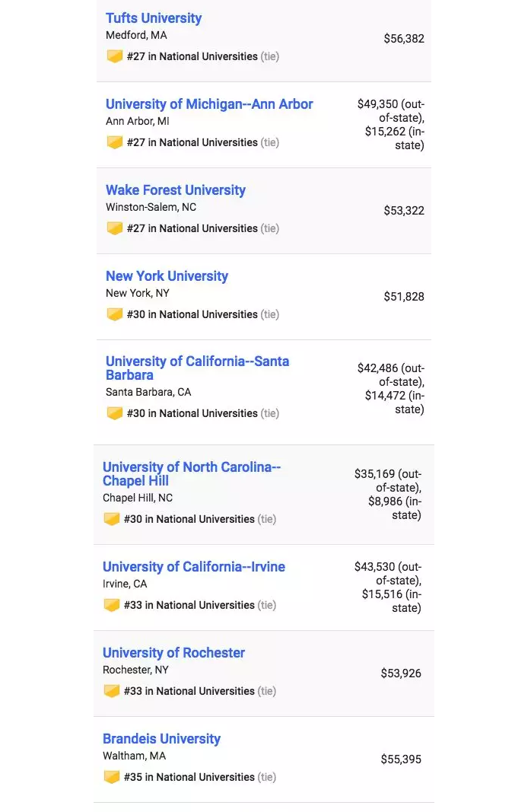This screenshot has height=812, width=515.
Task: Click the badge icon beside University of Rochester's rank
Action: (111, 690)
